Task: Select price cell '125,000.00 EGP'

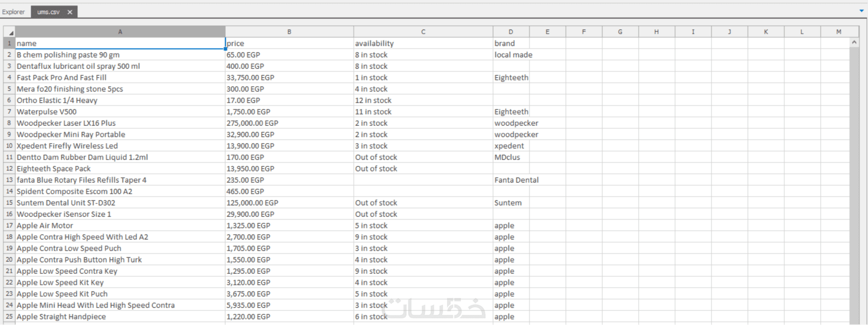Action: [290, 203]
